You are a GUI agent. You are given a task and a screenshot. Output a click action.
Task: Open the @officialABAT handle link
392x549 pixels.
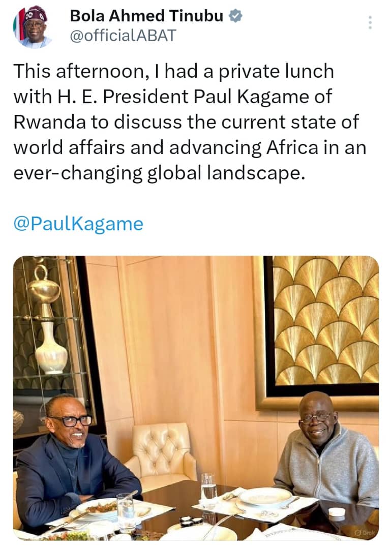[122, 36]
